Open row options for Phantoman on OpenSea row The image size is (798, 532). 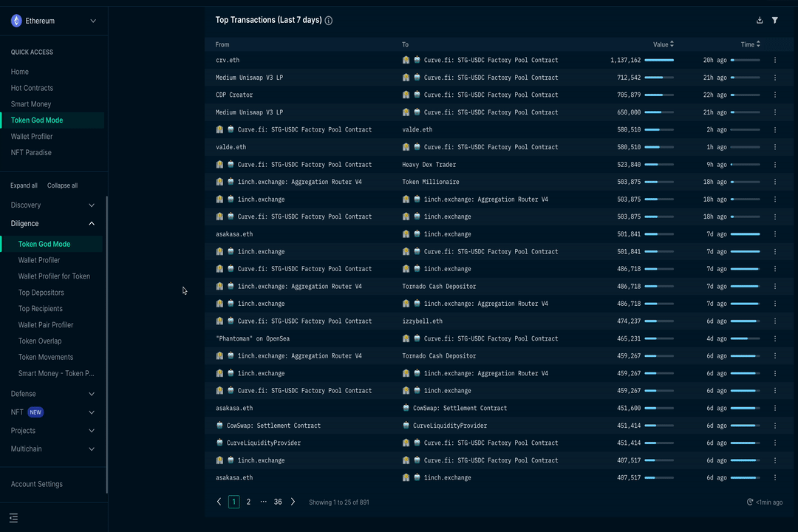coord(775,338)
